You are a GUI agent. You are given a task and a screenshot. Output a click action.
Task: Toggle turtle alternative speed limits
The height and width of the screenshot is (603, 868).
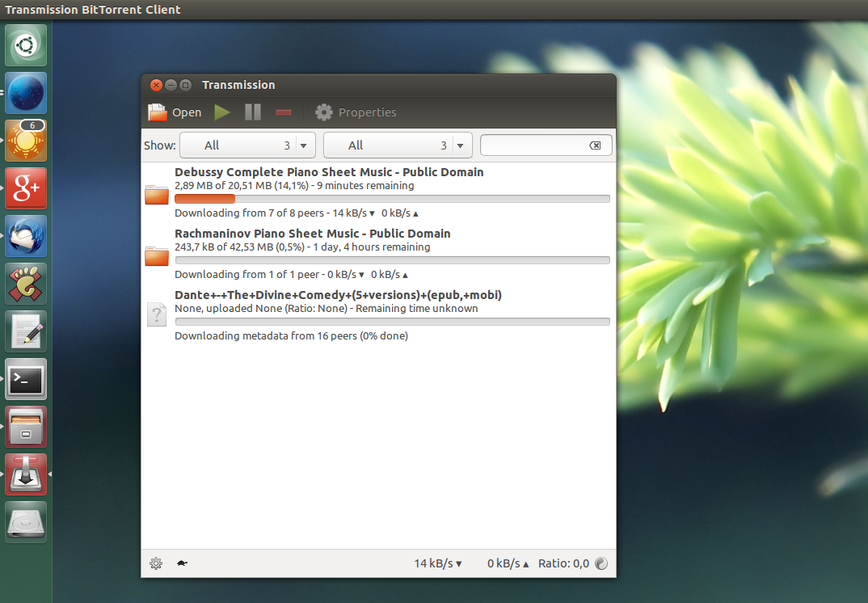point(182,563)
